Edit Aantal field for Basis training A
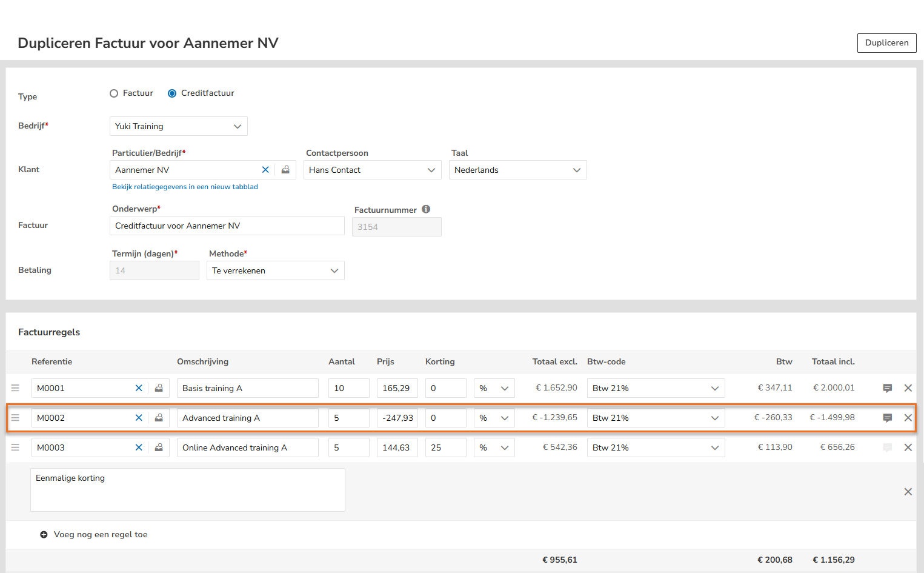 pyautogui.click(x=349, y=388)
